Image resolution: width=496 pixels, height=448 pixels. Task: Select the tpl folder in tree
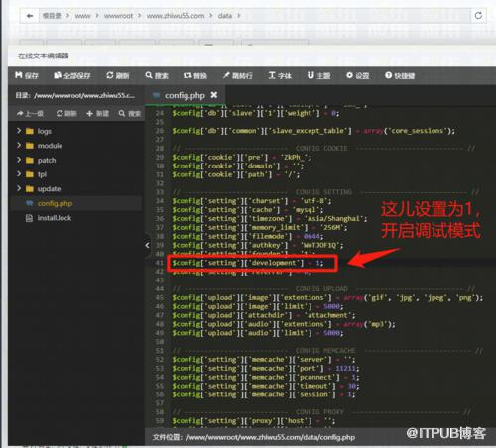click(x=42, y=174)
